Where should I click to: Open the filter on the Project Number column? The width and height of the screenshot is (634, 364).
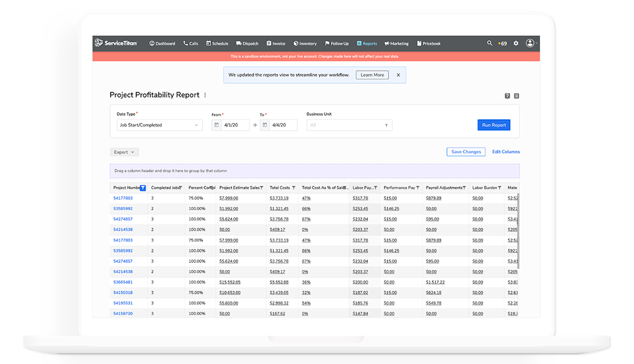click(144, 188)
